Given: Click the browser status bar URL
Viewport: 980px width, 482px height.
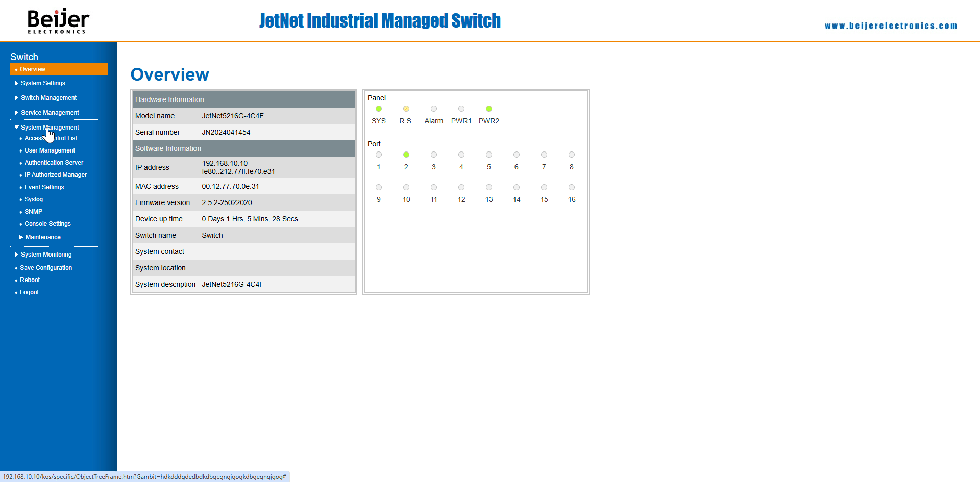Looking at the screenshot, I should [144, 477].
